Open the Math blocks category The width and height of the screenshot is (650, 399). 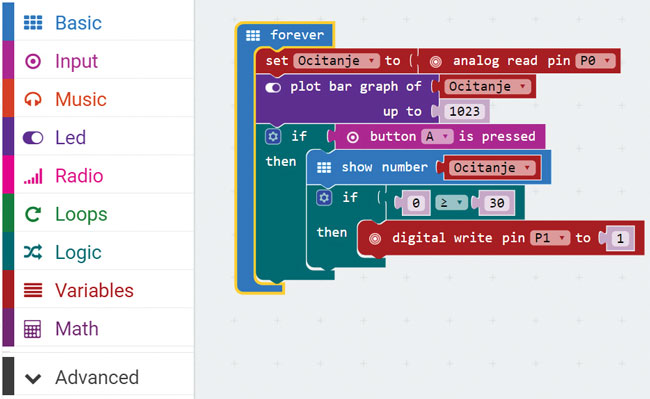[98, 329]
